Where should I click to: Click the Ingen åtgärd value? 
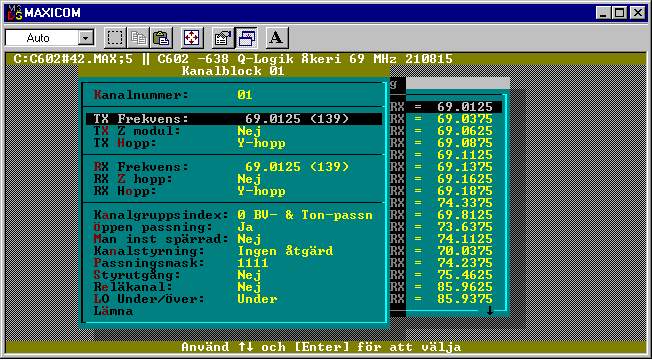pos(285,251)
